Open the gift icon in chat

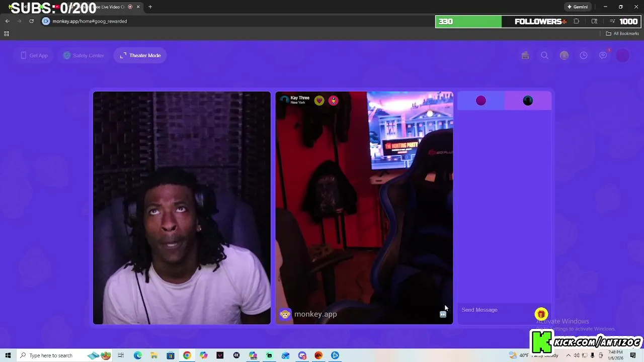541,314
